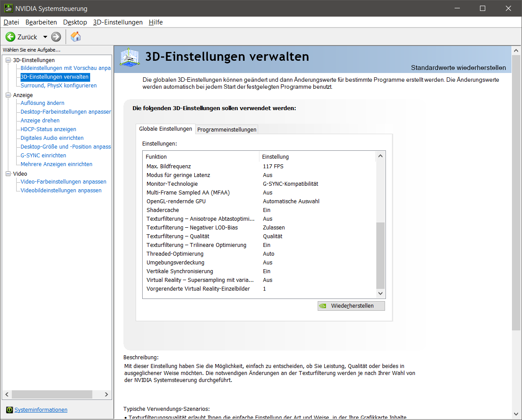Open Video-Farbeinstellungen anpassen
Screen dimensions: 522x420
(63, 181)
